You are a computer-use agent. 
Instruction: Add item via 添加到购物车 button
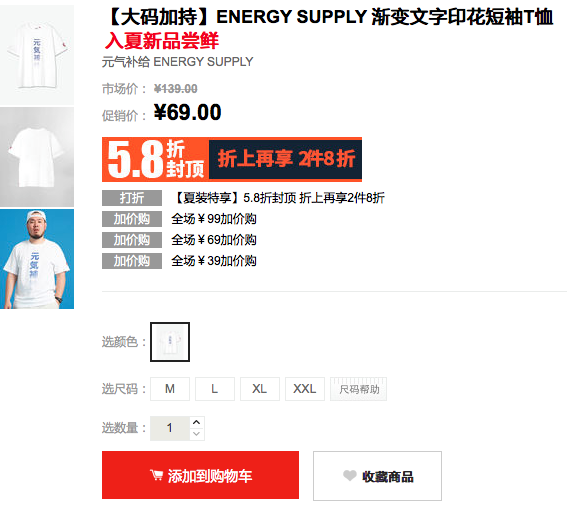click(x=200, y=475)
